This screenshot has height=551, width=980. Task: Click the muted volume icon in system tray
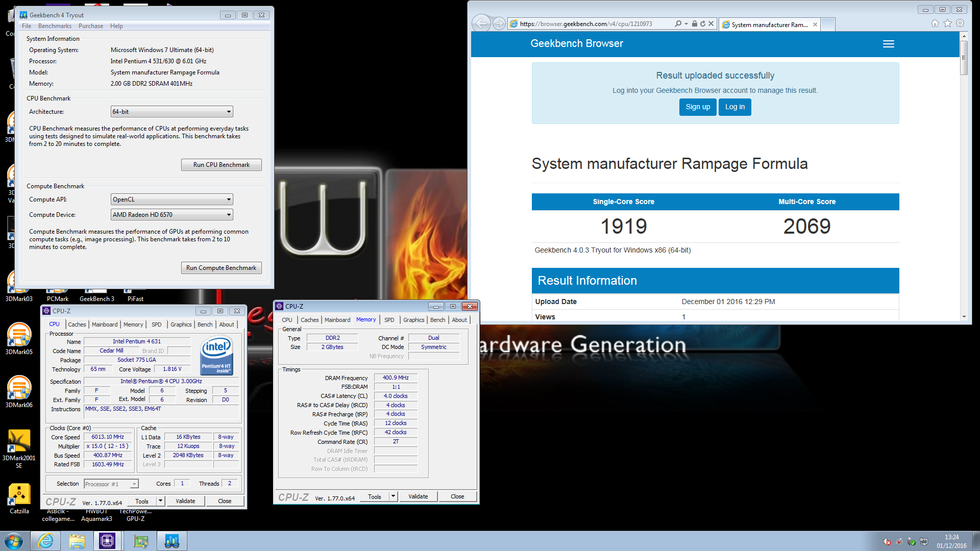887,541
